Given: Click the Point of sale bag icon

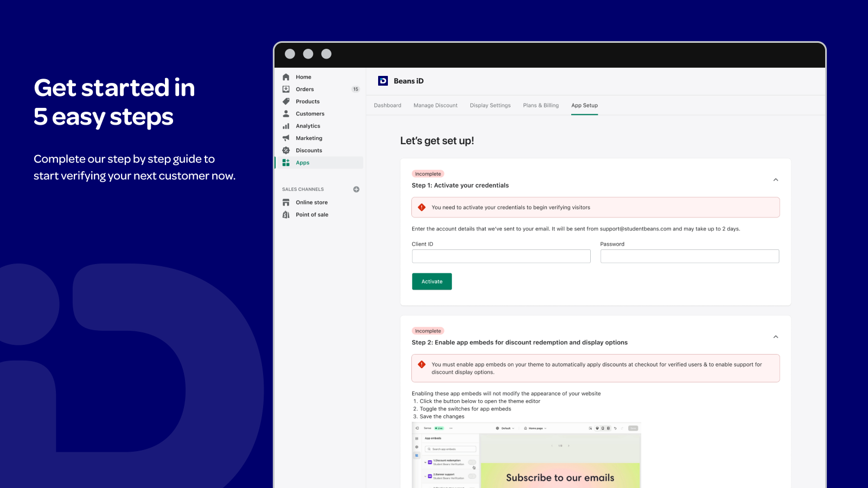Looking at the screenshot, I should (x=286, y=215).
